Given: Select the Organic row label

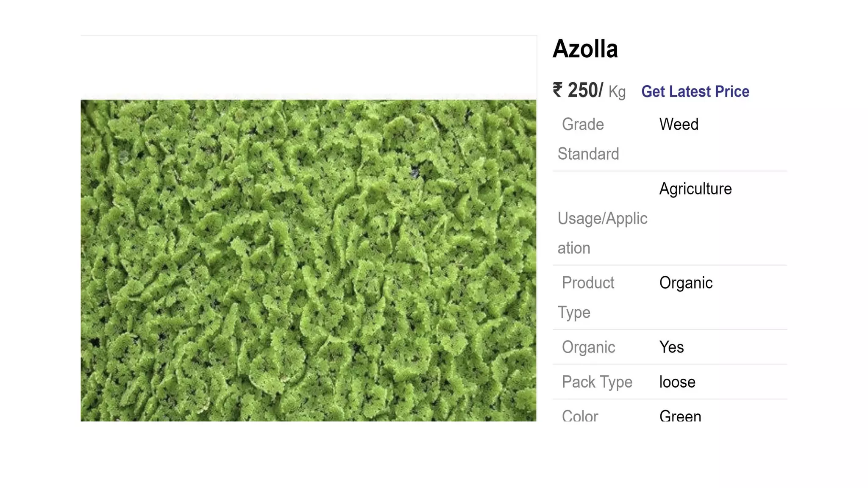Looking at the screenshot, I should coord(588,347).
